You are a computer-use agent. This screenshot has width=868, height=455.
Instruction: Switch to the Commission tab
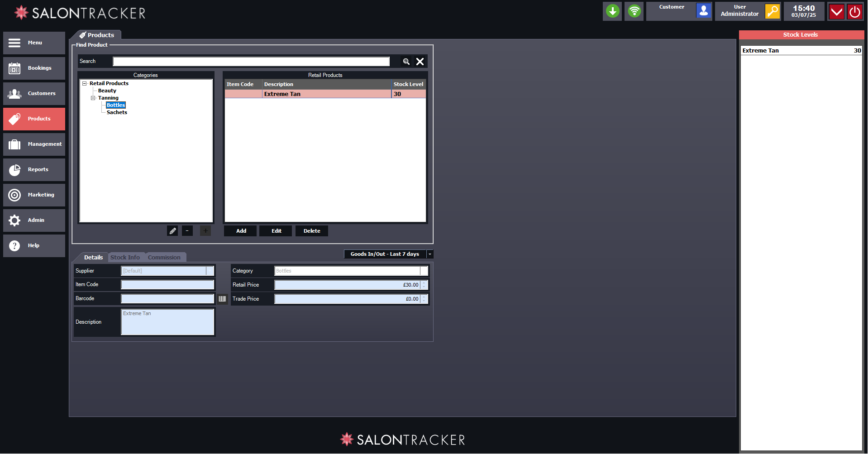(164, 257)
